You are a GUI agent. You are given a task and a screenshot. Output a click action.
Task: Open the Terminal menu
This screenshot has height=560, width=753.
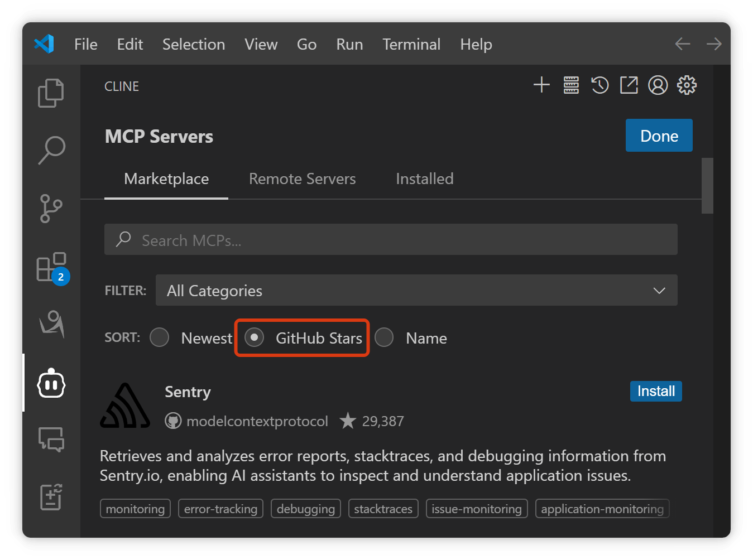(x=411, y=44)
